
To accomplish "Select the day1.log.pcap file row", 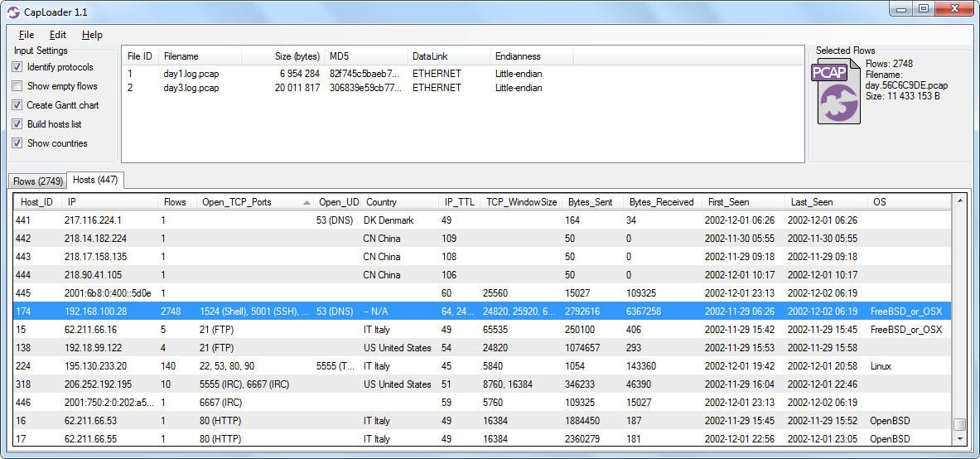I will point(191,74).
